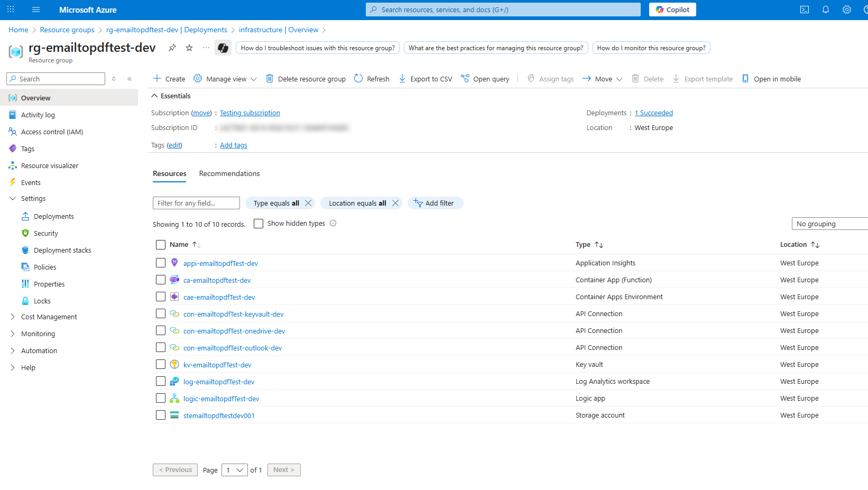Viewport: 868px width, 490px height.
Task: Remove the Location equals all filter
Action: click(x=395, y=203)
